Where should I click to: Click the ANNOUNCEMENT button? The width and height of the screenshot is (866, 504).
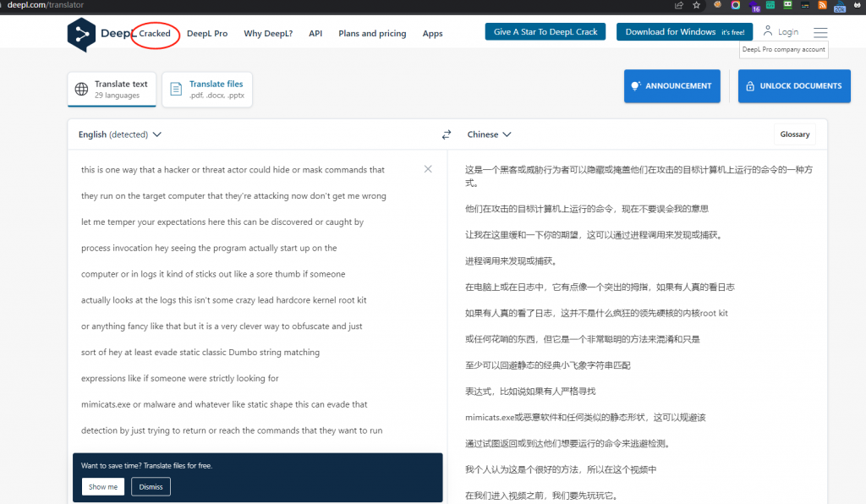pos(672,85)
